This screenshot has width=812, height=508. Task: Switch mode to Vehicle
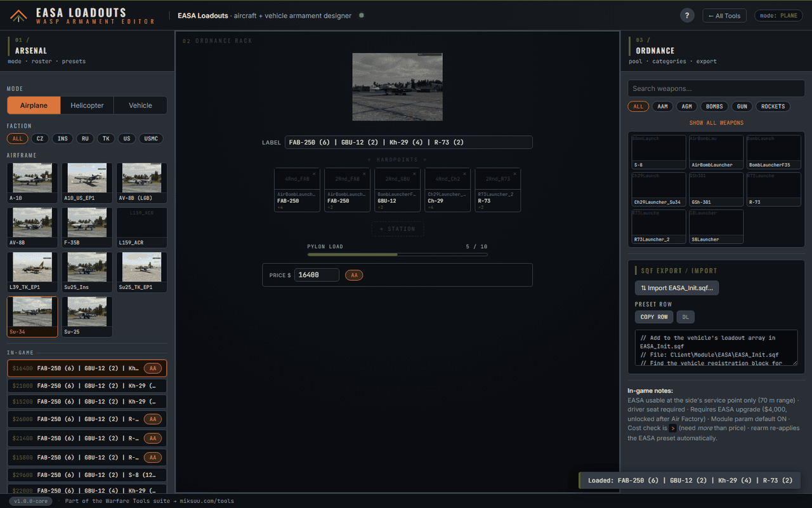click(x=140, y=105)
